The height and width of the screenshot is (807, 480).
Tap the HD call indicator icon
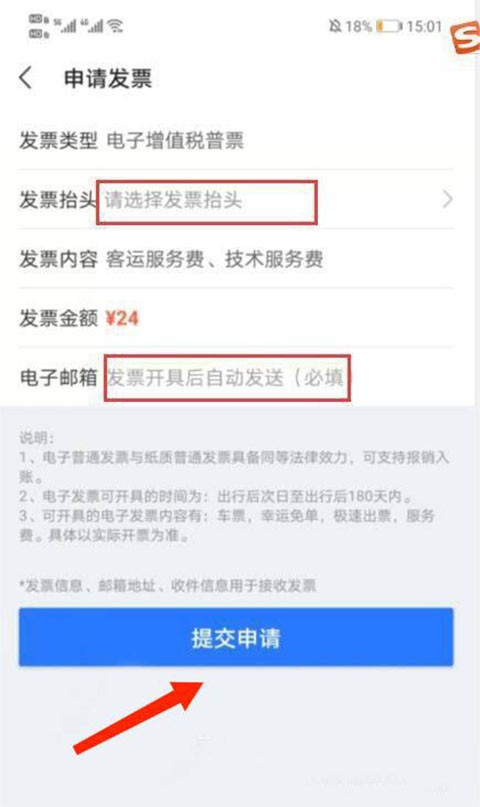pos(39,26)
